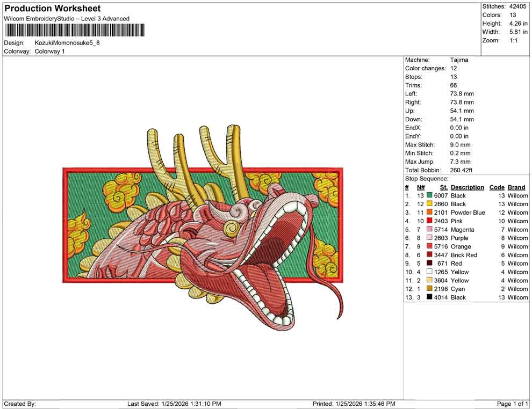Click the St. column header
This screenshot has width=532, height=409.
[443, 187]
